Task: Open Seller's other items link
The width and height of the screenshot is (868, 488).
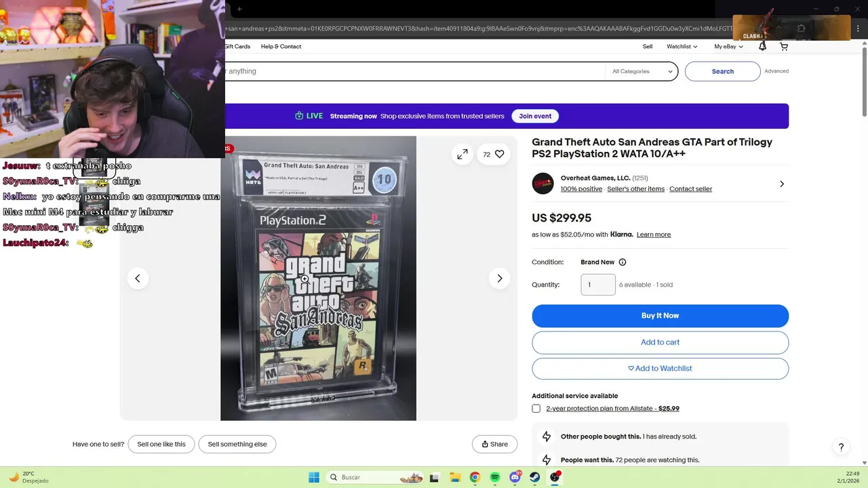Action: point(635,189)
